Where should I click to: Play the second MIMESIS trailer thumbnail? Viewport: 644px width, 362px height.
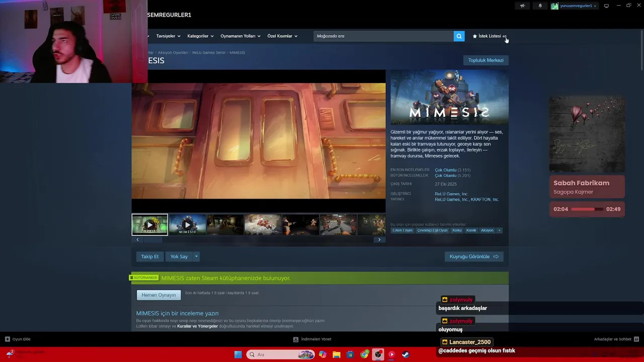tap(187, 225)
